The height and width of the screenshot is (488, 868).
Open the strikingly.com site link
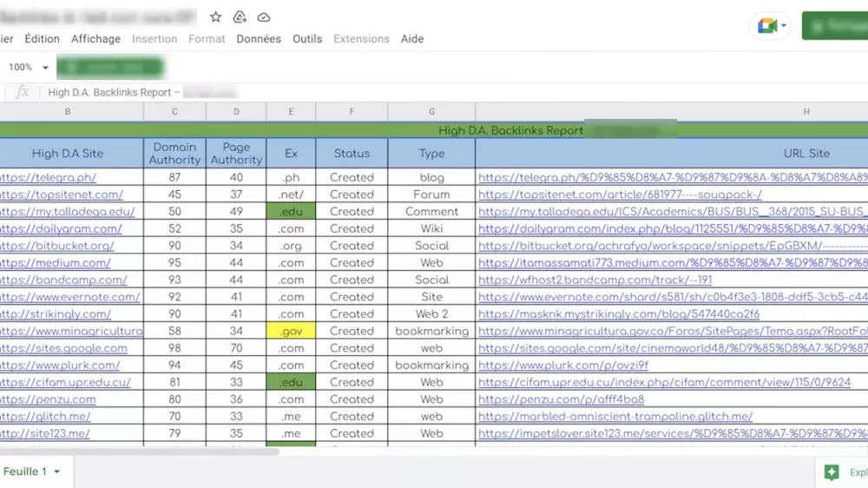click(56, 314)
